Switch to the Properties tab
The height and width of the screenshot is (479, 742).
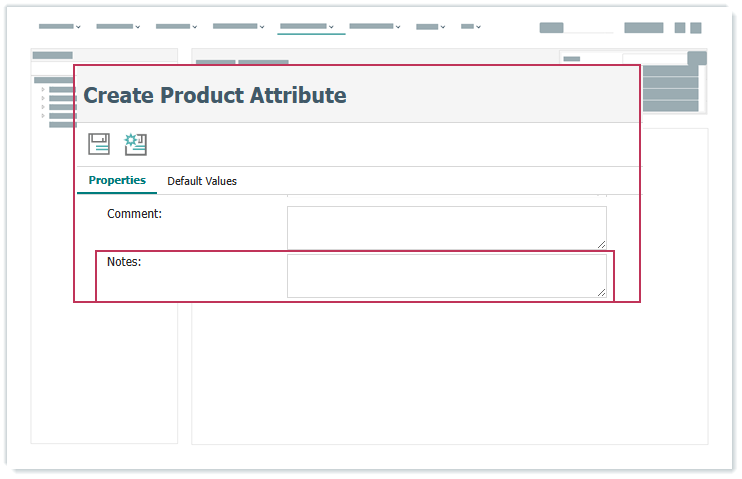(x=117, y=181)
